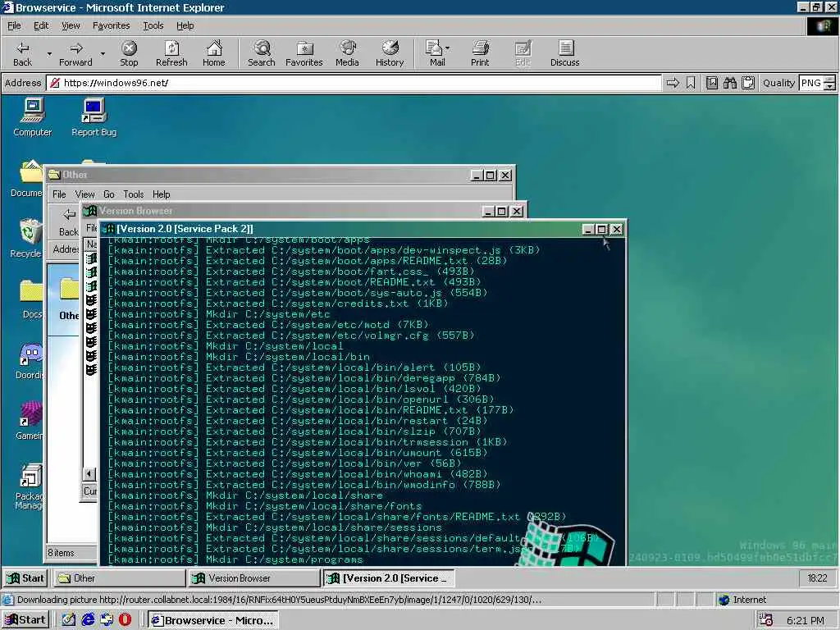Close the Other folder window
Viewport: 840px width, 630px height.
pos(505,176)
